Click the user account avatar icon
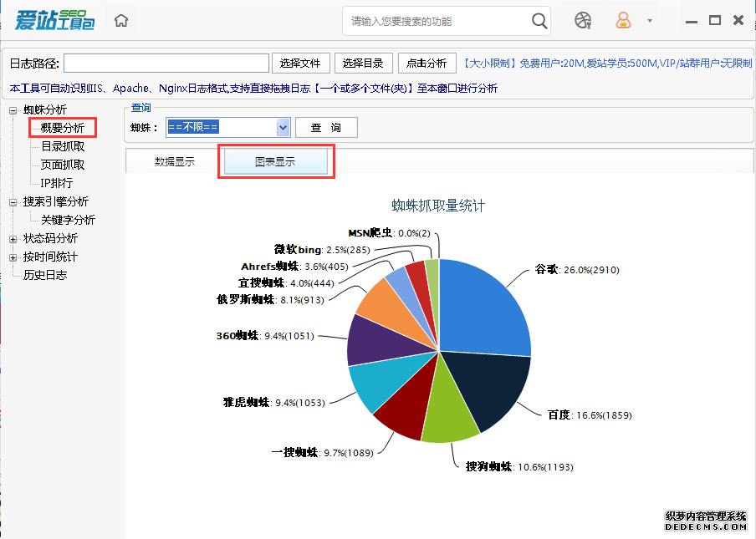The height and width of the screenshot is (539, 756). pos(624,21)
